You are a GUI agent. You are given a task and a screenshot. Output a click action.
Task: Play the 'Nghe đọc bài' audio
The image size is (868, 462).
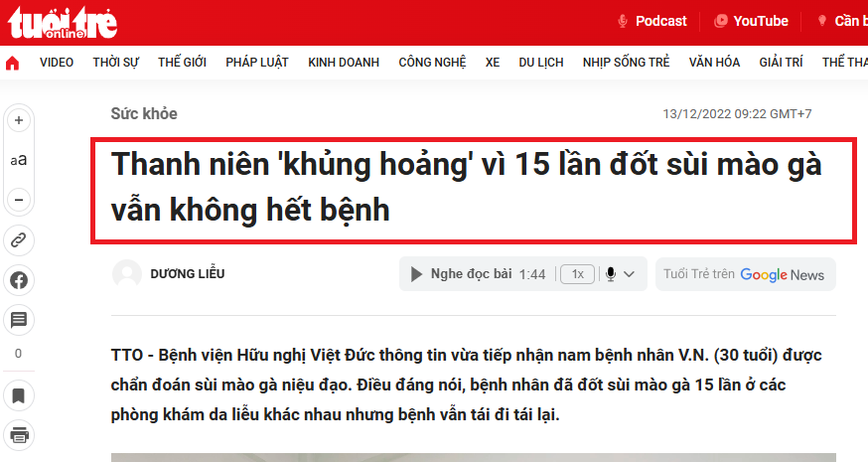417,274
